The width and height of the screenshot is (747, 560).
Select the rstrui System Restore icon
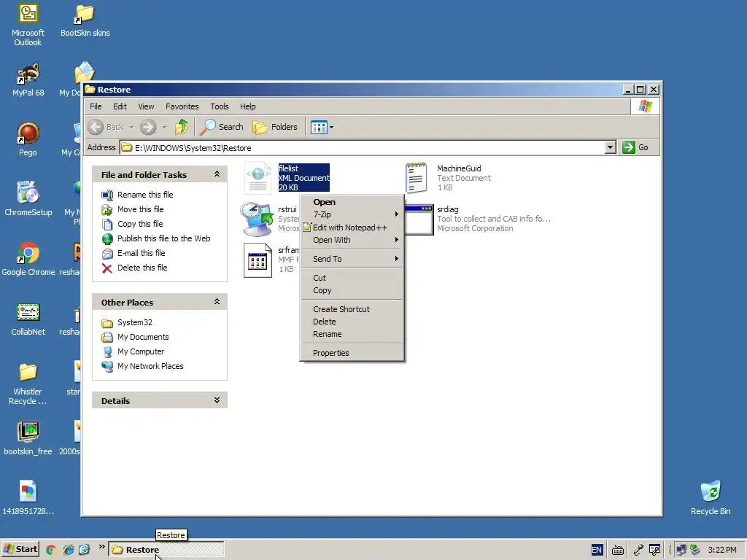click(x=257, y=219)
